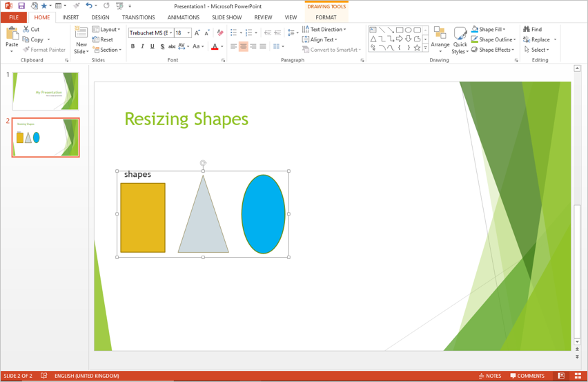Toggle bold formatting
588x382 pixels.
click(133, 47)
